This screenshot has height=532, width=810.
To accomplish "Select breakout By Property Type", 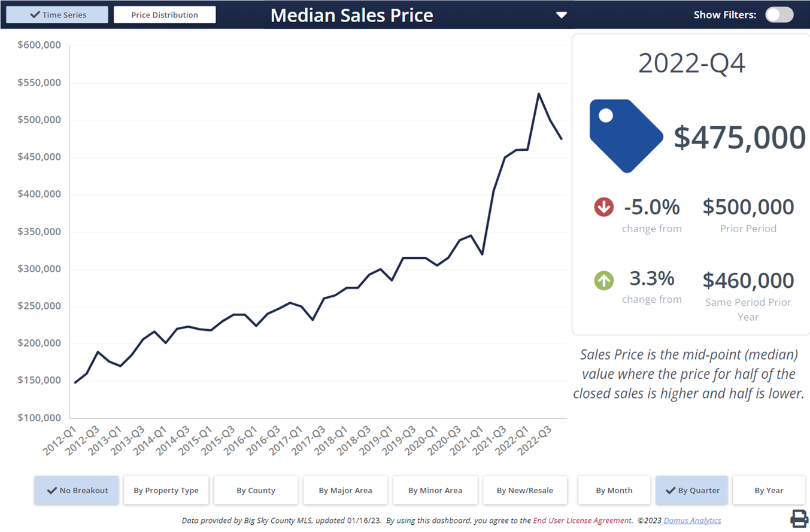I will click(166, 490).
